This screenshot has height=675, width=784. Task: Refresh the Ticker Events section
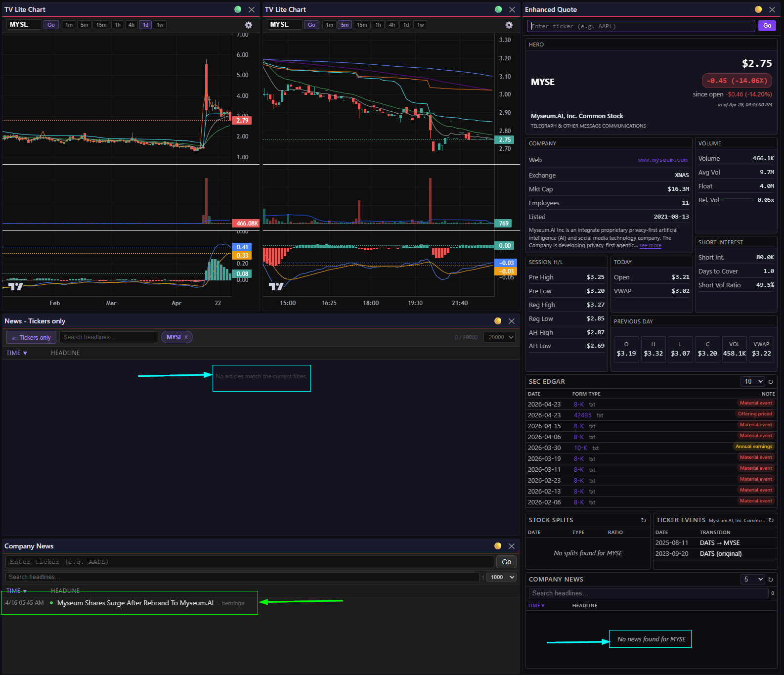tap(771, 520)
